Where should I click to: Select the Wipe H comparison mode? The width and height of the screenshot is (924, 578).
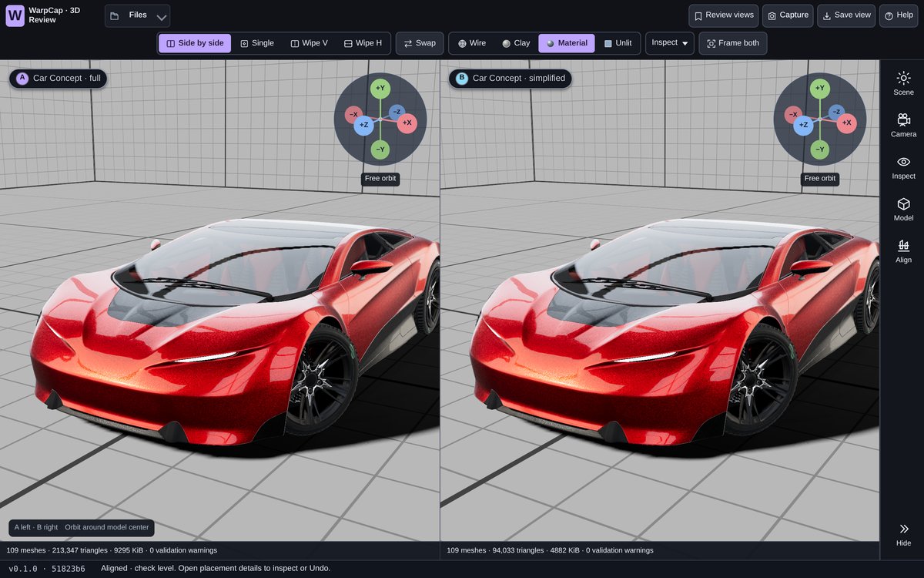[x=363, y=43]
